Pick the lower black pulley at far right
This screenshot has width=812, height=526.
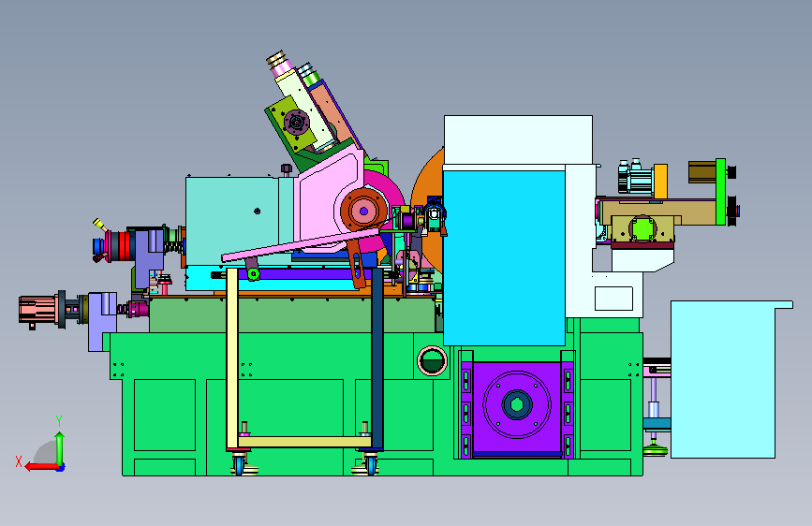click(x=732, y=211)
